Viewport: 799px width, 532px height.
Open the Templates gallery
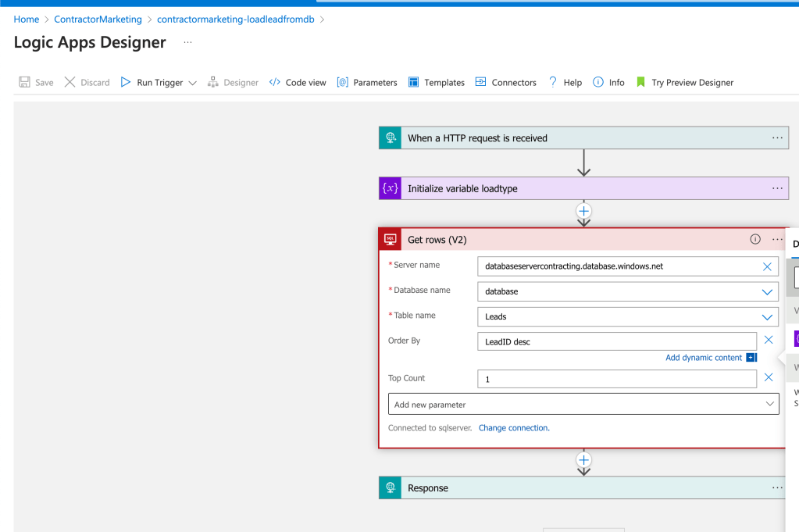[436, 82]
